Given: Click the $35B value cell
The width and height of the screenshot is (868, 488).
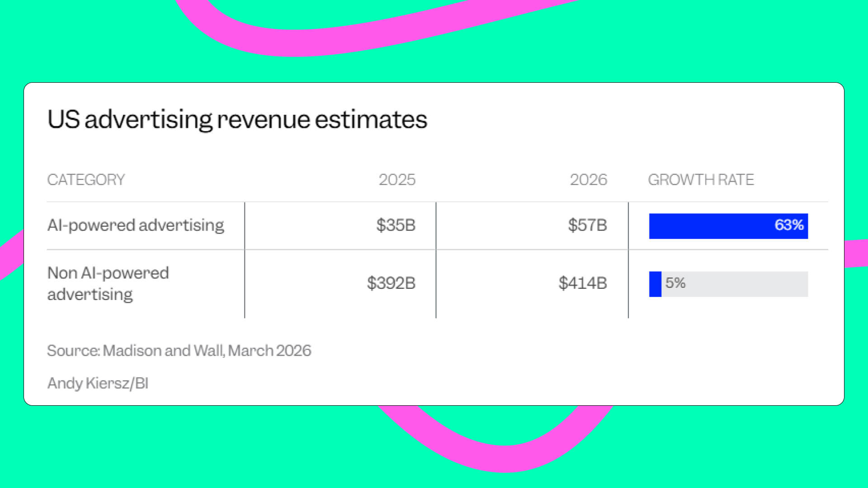Looking at the screenshot, I should pyautogui.click(x=396, y=225).
